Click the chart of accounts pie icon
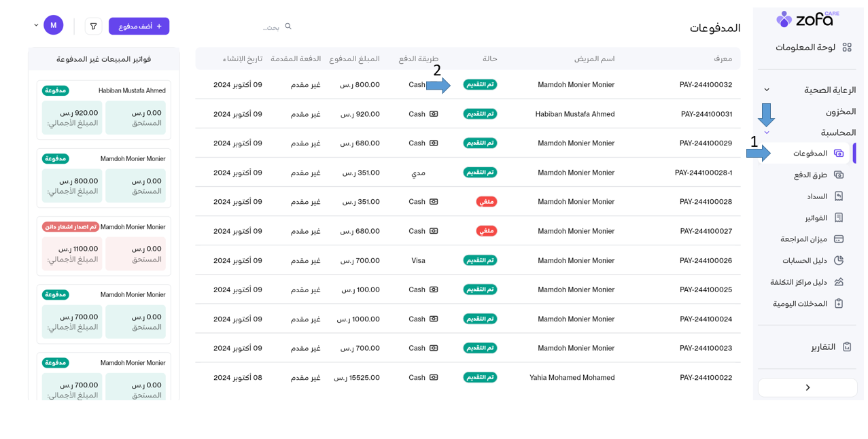 click(x=838, y=260)
